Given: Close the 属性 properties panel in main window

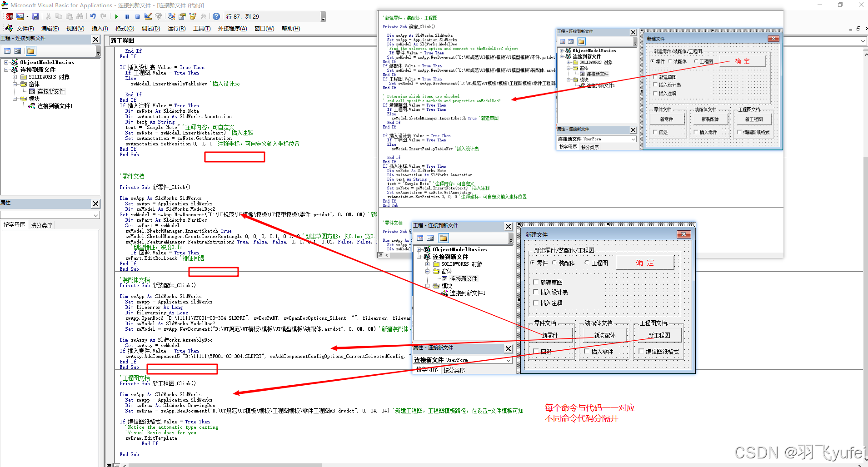Looking at the screenshot, I should (96, 204).
